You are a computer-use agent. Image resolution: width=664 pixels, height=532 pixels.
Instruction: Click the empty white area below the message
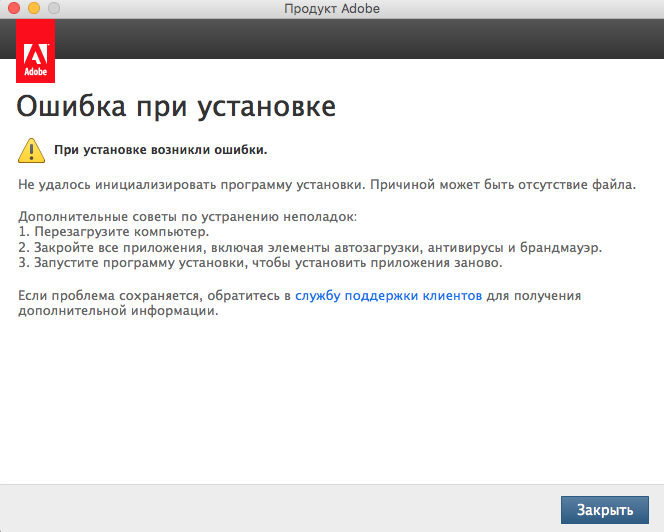[330, 400]
